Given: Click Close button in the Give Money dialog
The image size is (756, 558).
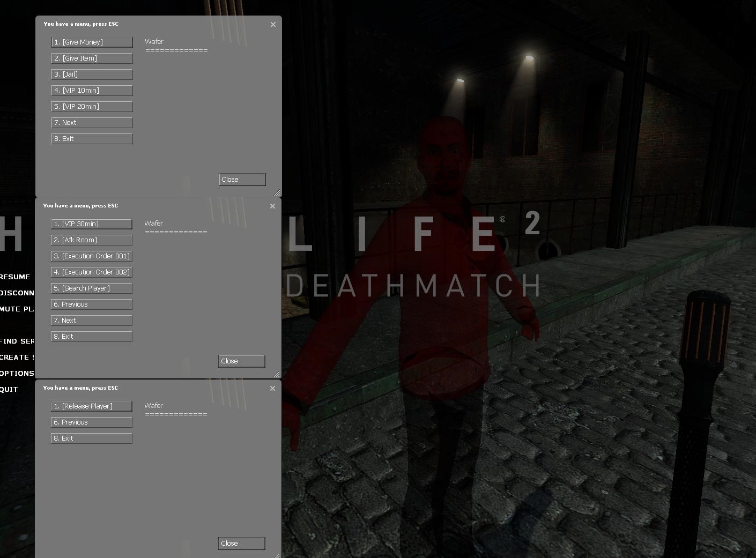Looking at the screenshot, I should pos(242,180).
